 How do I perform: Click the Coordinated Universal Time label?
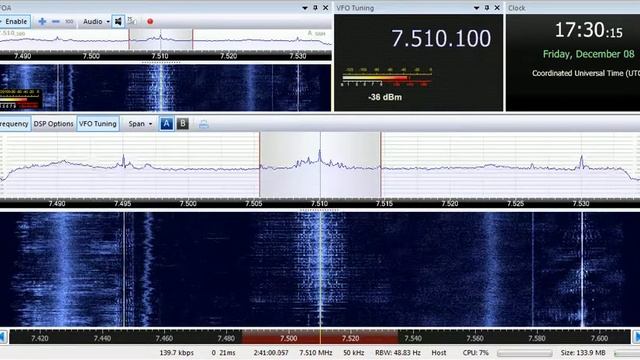click(586, 73)
